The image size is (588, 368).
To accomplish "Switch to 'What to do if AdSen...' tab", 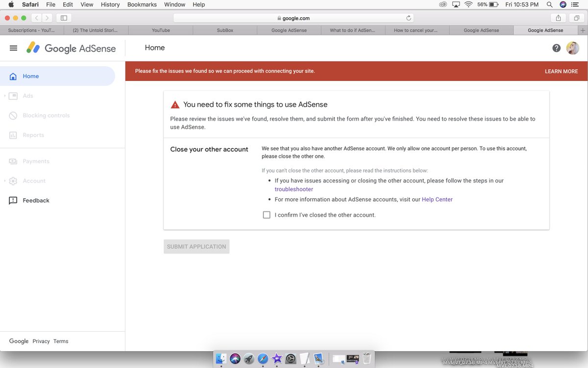I will click(x=353, y=30).
